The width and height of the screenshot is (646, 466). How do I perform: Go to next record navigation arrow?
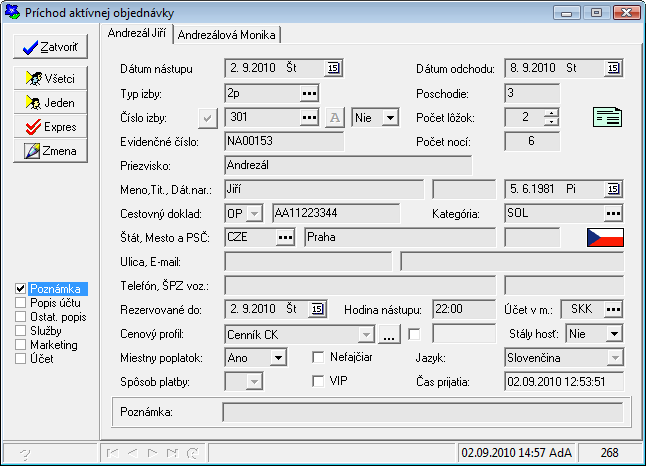(152, 453)
